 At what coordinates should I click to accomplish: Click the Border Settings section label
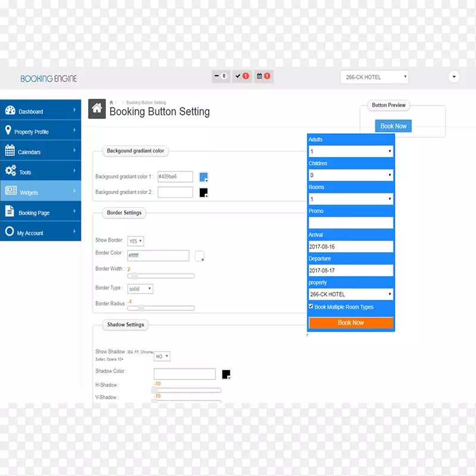(x=124, y=213)
